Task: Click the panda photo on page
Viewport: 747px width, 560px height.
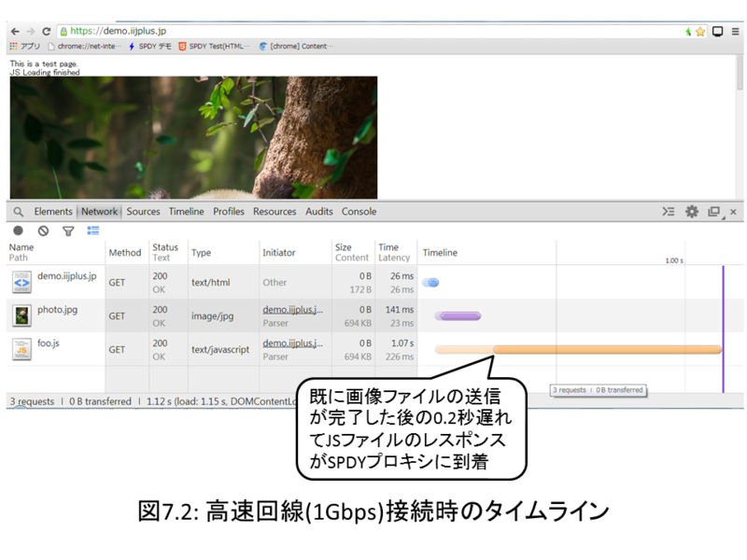Action: point(193,137)
